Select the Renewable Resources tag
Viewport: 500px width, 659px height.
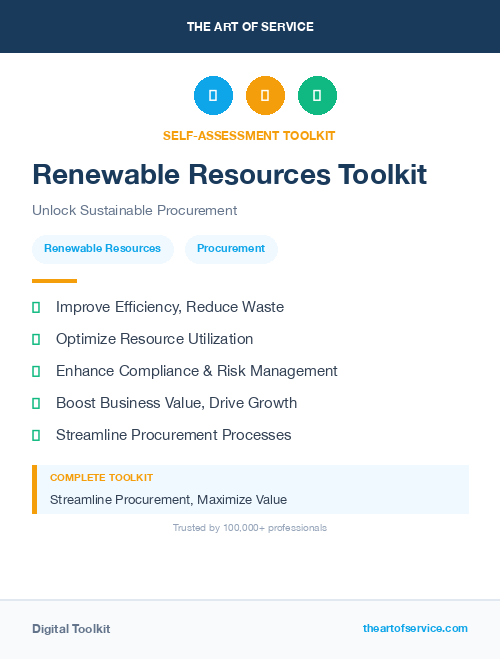(103, 249)
